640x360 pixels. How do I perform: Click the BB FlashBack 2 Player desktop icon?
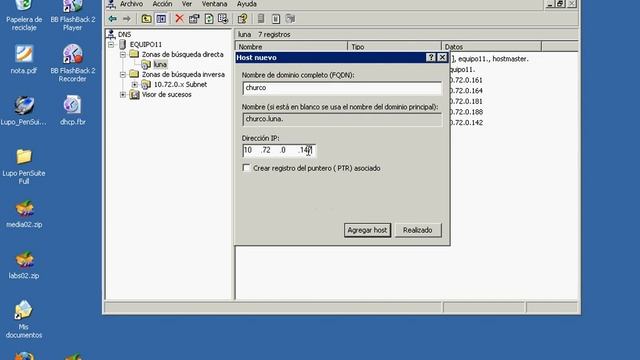(72, 6)
